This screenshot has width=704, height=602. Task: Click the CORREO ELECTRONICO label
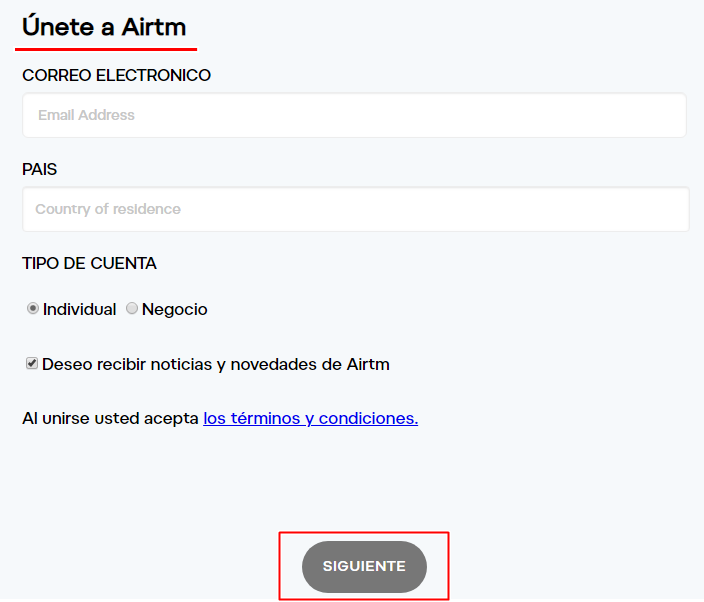pyautogui.click(x=116, y=75)
